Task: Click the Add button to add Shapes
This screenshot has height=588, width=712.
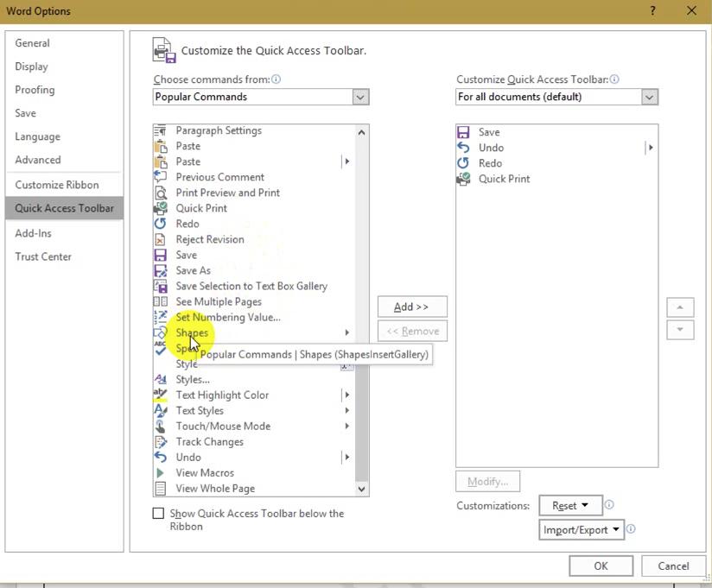Action: [x=412, y=307]
